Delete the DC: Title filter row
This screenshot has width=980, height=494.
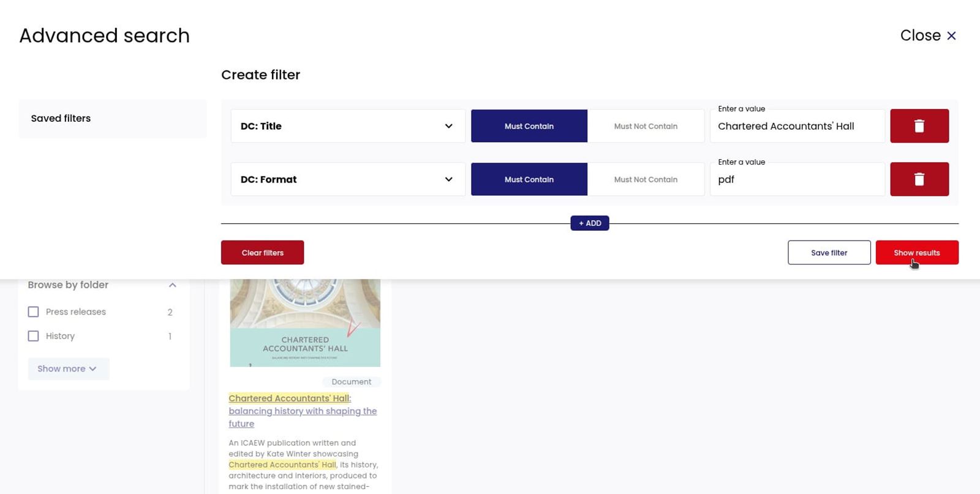tap(919, 125)
